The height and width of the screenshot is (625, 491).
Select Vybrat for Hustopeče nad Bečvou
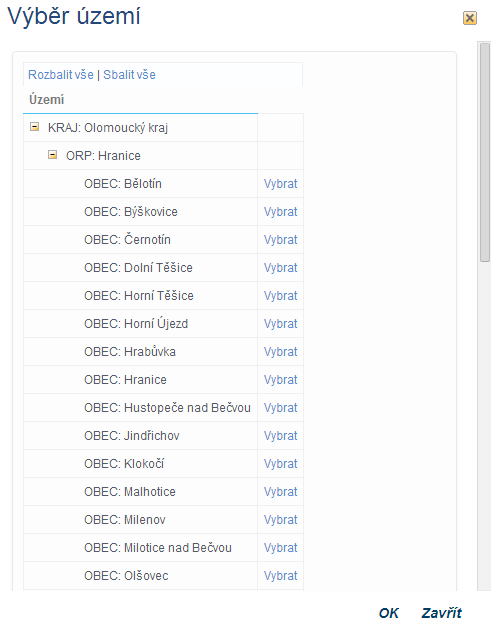(281, 408)
